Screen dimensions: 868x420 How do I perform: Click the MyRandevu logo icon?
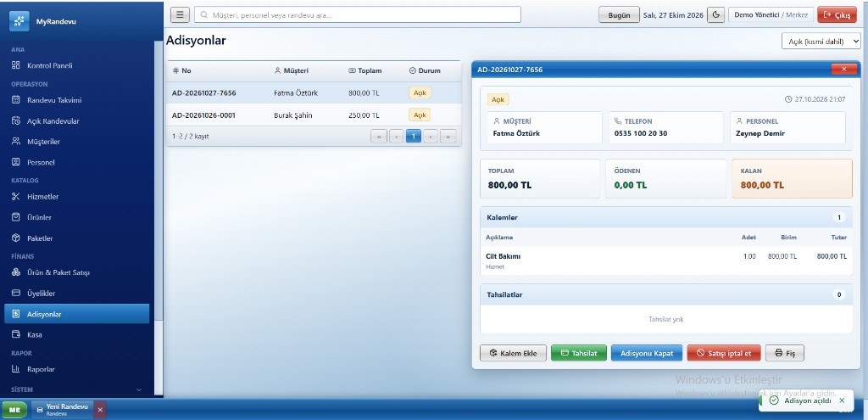[x=19, y=21]
